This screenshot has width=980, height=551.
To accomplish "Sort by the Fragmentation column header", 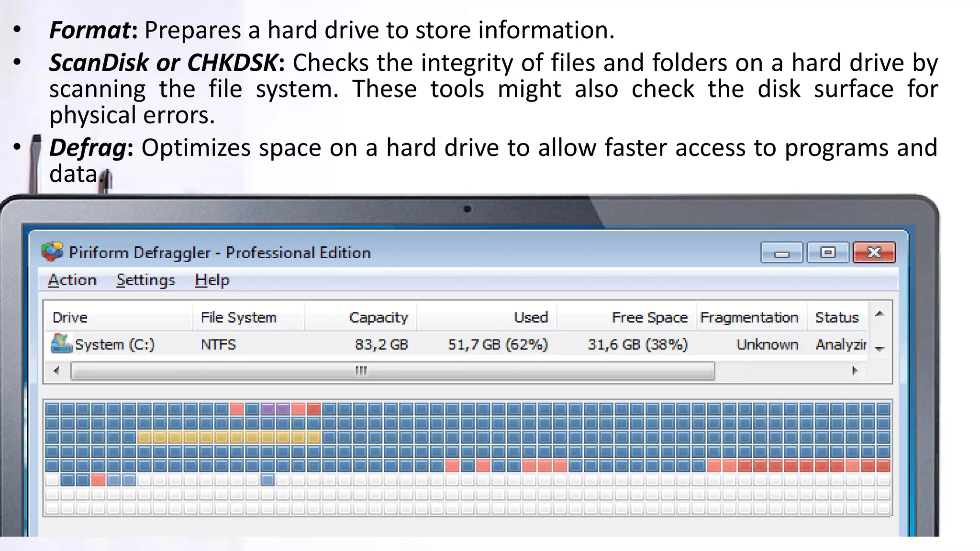I will pos(752,317).
